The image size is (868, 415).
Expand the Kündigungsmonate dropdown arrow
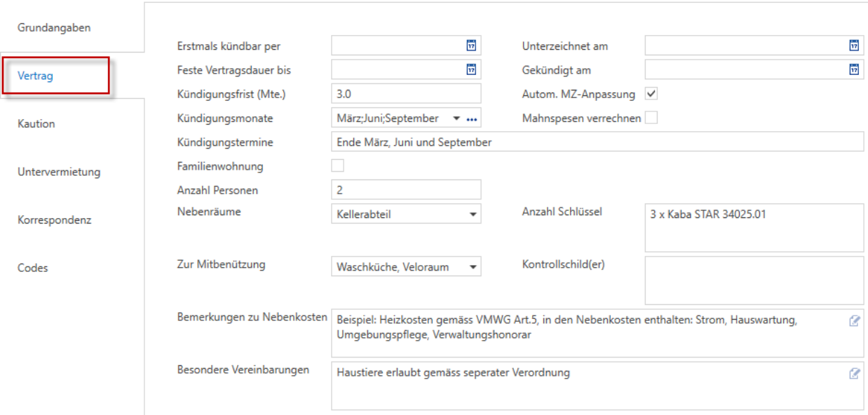click(x=456, y=118)
